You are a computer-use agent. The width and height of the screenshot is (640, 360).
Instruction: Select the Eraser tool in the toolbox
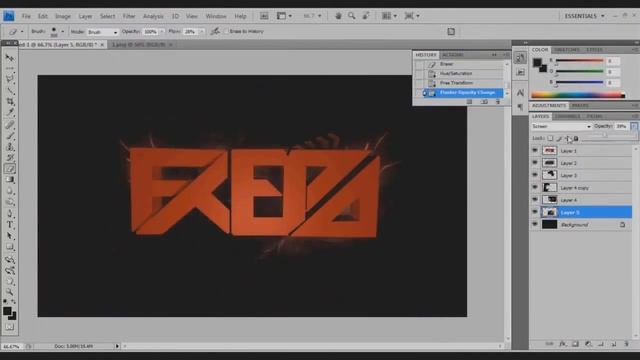pos(10,169)
